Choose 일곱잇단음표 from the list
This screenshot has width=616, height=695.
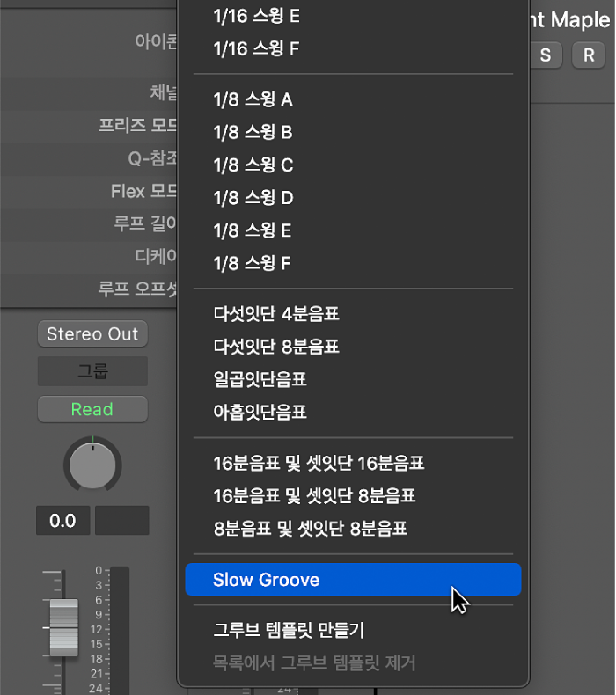click(x=353, y=379)
